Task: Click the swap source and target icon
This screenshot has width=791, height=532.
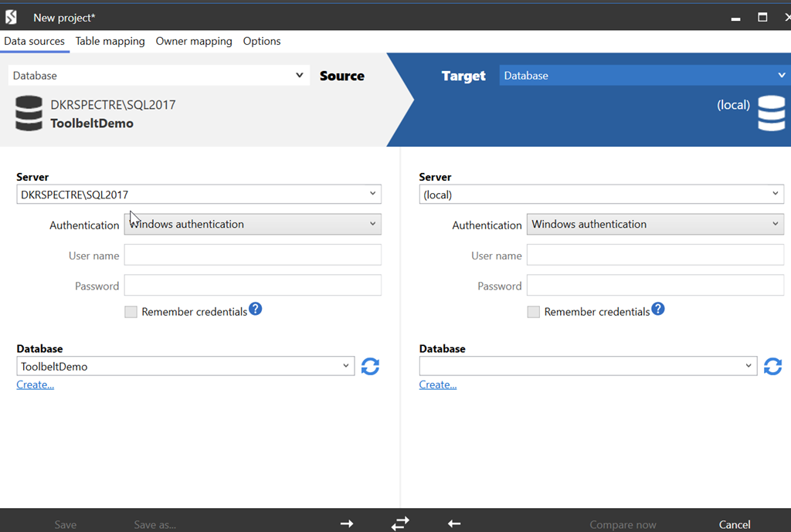Action: tap(400, 524)
